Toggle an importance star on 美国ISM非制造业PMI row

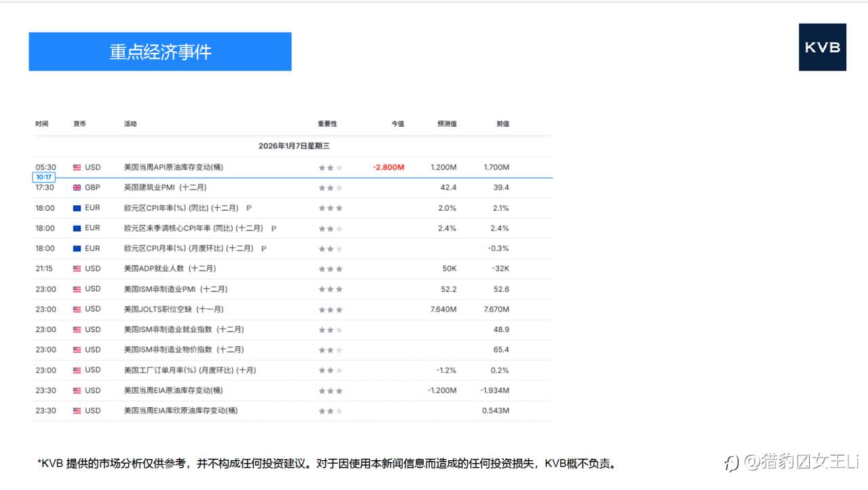pos(330,289)
